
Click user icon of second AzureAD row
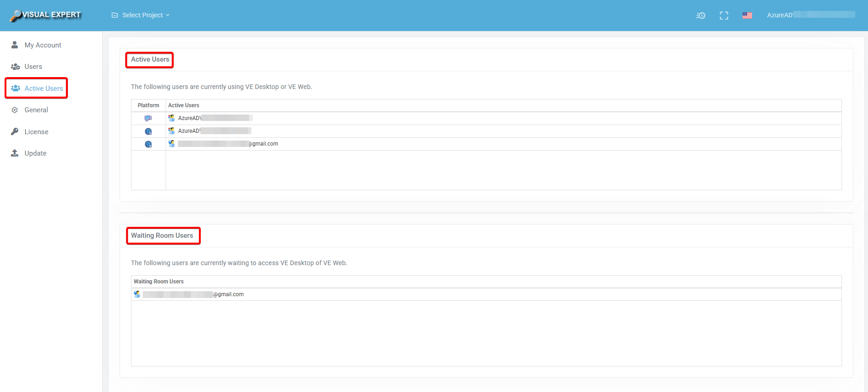(172, 131)
